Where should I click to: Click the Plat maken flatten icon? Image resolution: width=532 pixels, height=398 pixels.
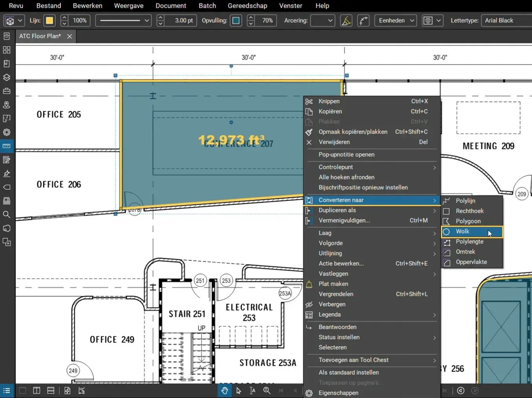(x=309, y=284)
